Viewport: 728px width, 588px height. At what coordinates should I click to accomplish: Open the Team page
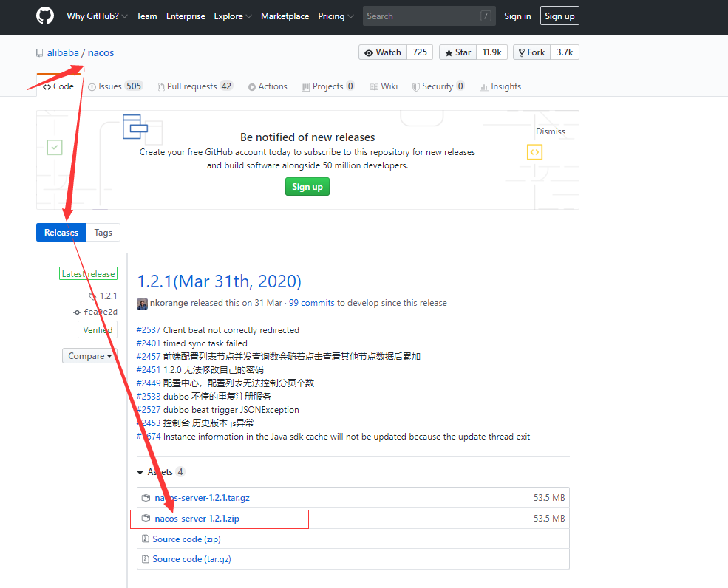point(147,16)
